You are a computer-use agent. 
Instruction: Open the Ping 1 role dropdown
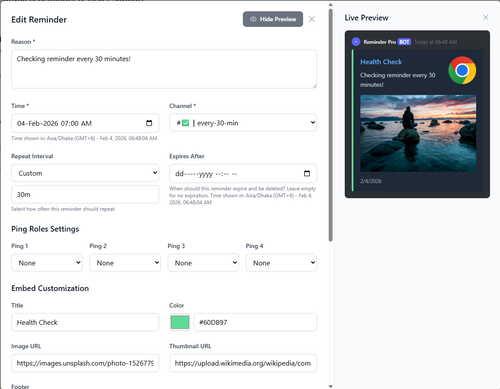coord(47,263)
